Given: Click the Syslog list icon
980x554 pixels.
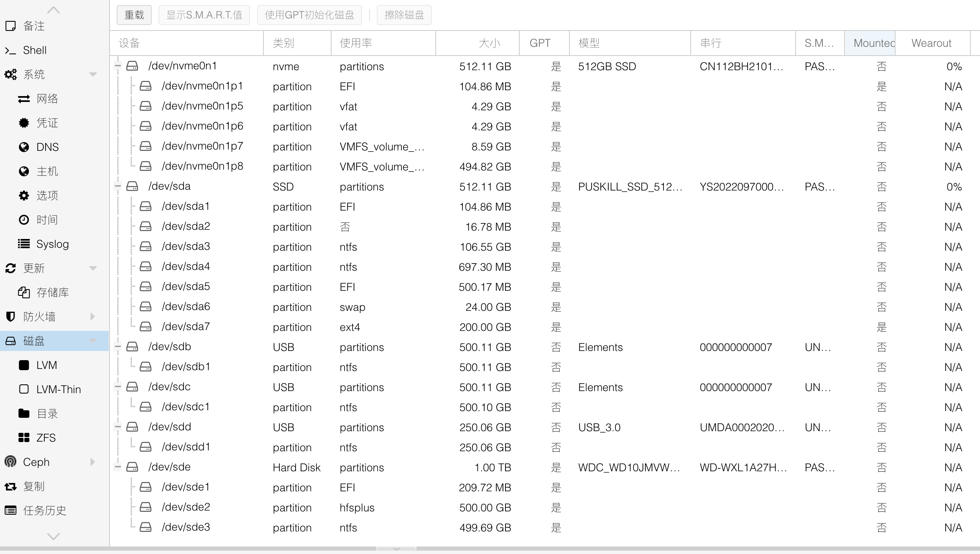Looking at the screenshot, I should tap(24, 244).
